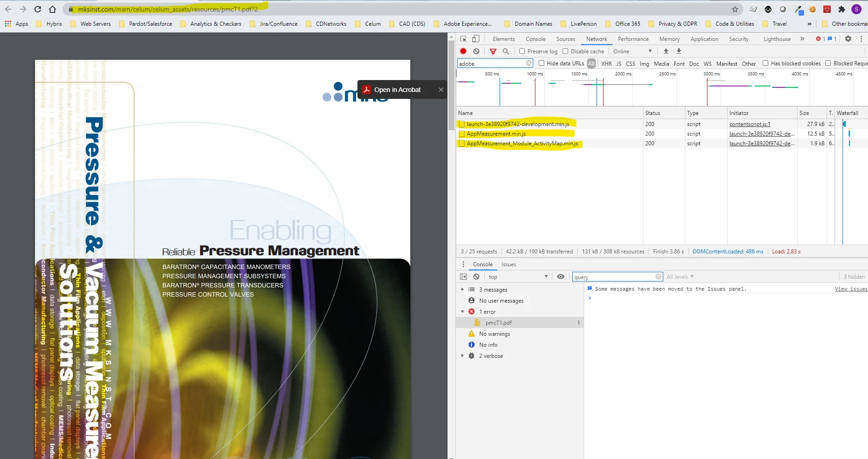
Task: Create live expression eye icon
Action: (560, 276)
